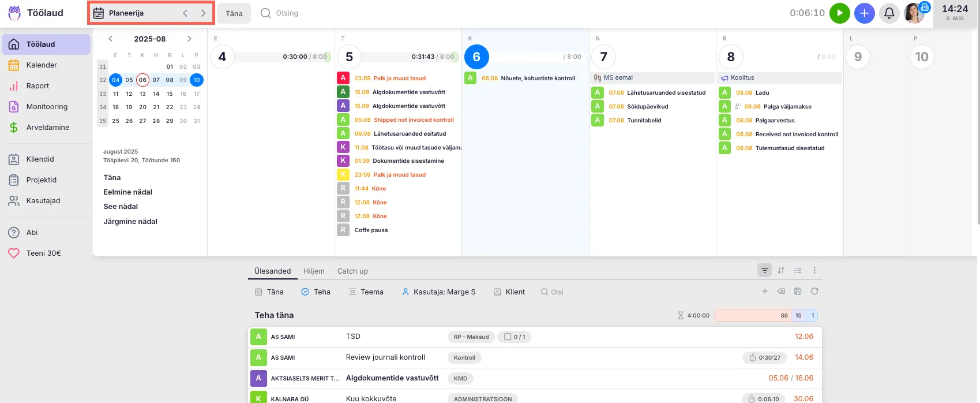The height and width of the screenshot is (403, 980).
Task: Click the Täna button in top bar
Action: click(x=234, y=13)
